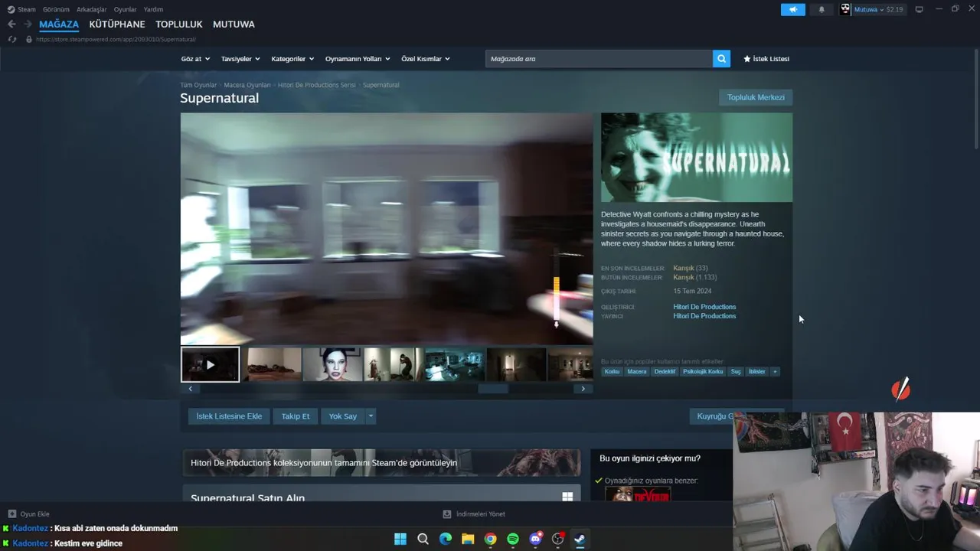
Task: Open Discord from taskbar
Action: pyautogui.click(x=535, y=539)
